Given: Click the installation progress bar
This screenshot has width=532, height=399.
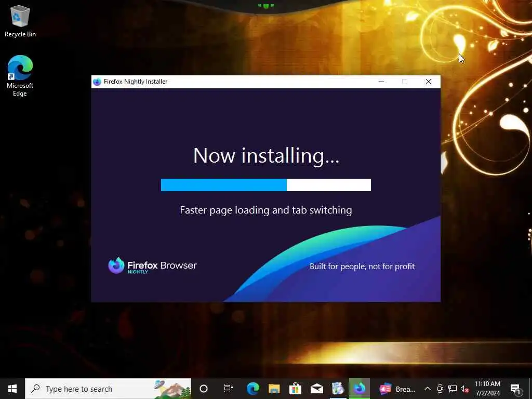Looking at the screenshot, I should pos(266,185).
